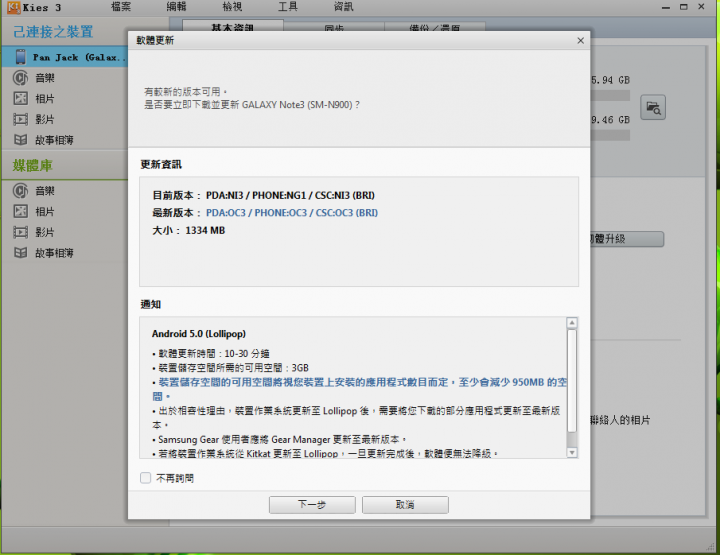This screenshot has width=720, height=555.
Task: Switch to the 同步 tab behind dialog
Action: [x=334, y=27]
